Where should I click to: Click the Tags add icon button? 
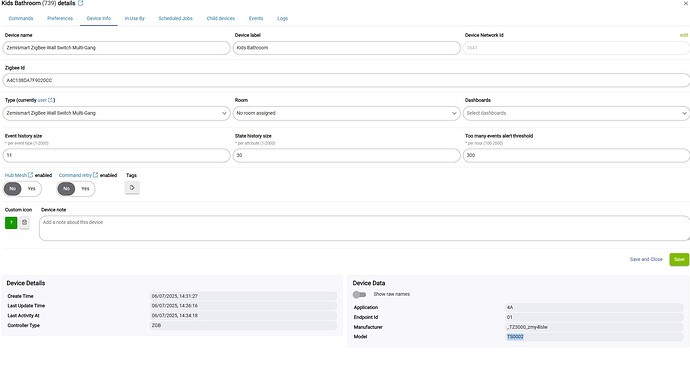[x=132, y=188]
